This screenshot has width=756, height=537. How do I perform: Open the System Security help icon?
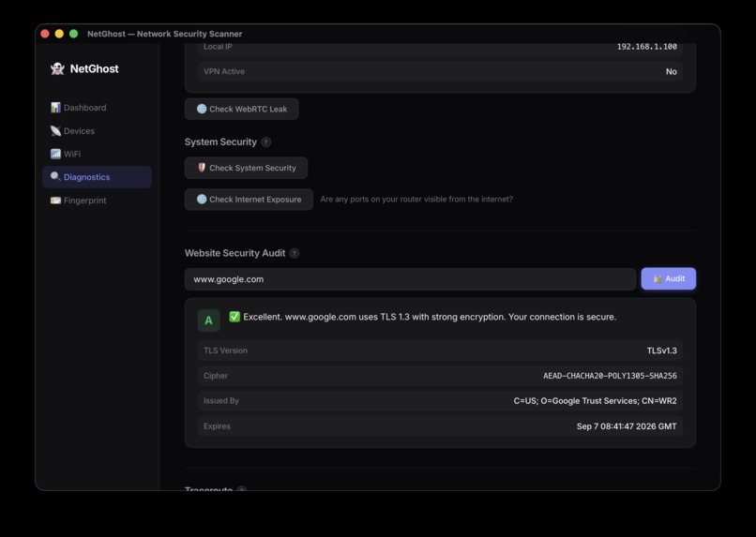click(x=265, y=142)
